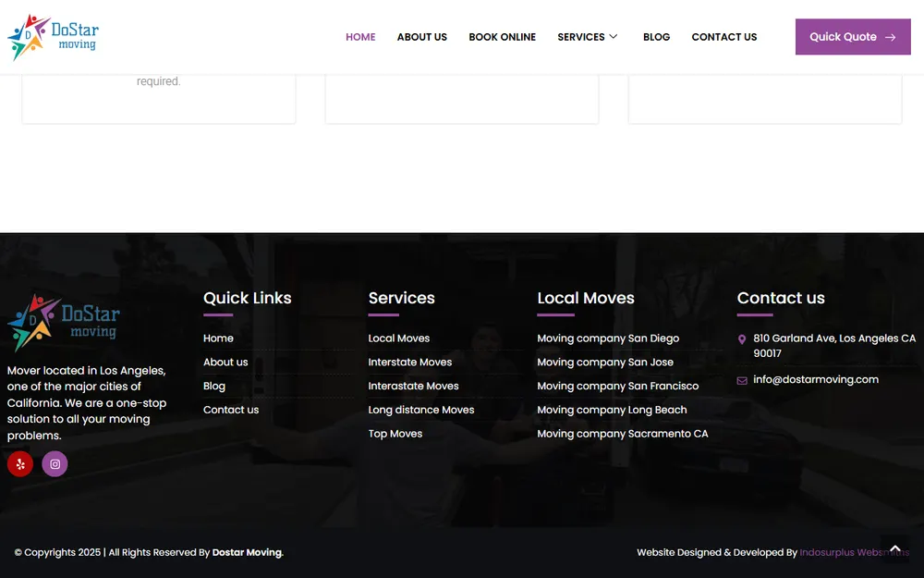Open Contact Us in the top navigation
This screenshot has height=578, width=924.
click(724, 37)
